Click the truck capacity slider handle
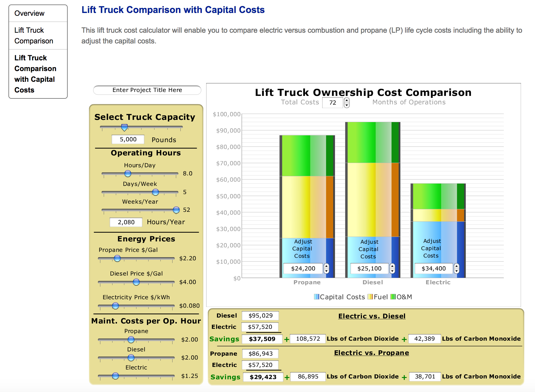This screenshot has height=392, width=535. pos(124,127)
